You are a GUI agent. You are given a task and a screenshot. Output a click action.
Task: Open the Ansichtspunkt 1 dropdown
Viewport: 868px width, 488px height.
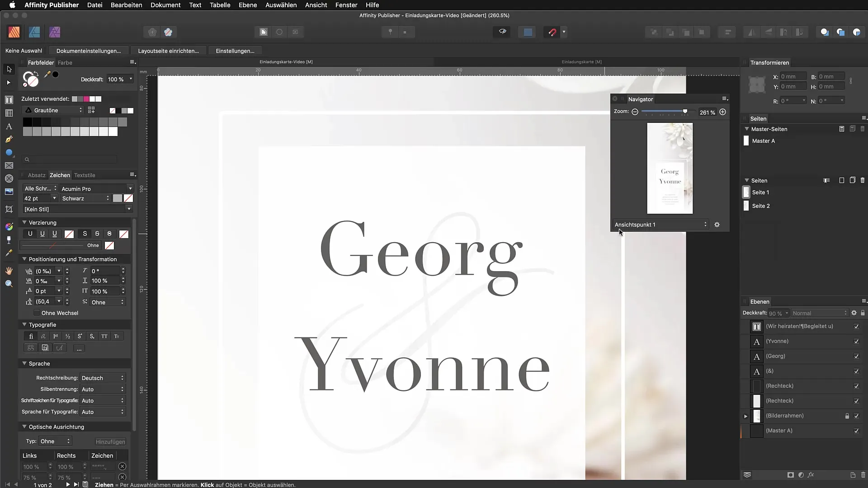point(660,225)
